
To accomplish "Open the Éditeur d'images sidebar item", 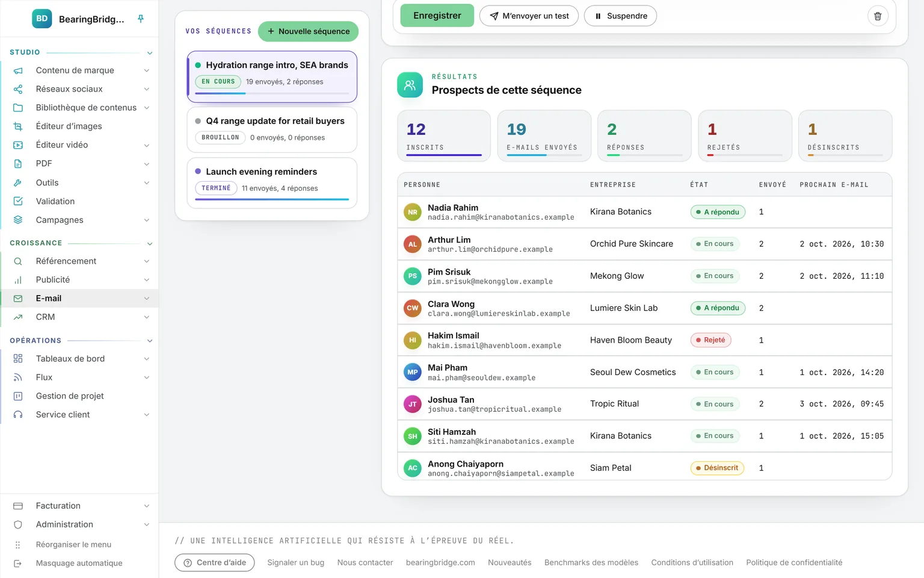I will [x=79, y=126].
